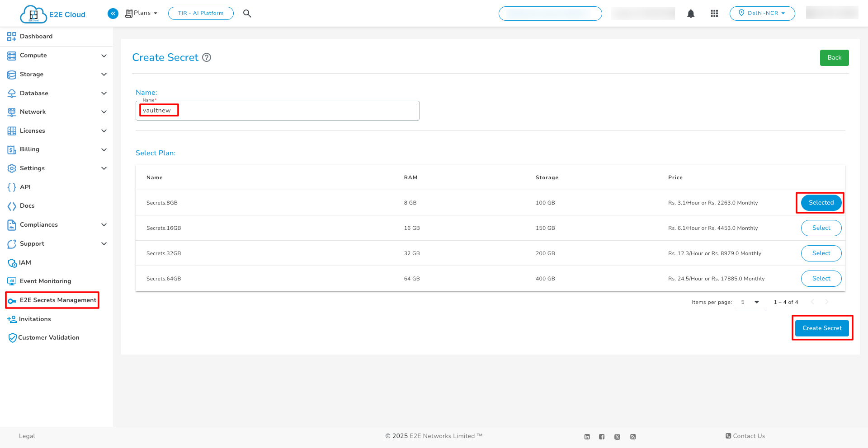This screenshot has width=868, height=448.
Task: Click the Create Secret help icon
Action: 207,57
